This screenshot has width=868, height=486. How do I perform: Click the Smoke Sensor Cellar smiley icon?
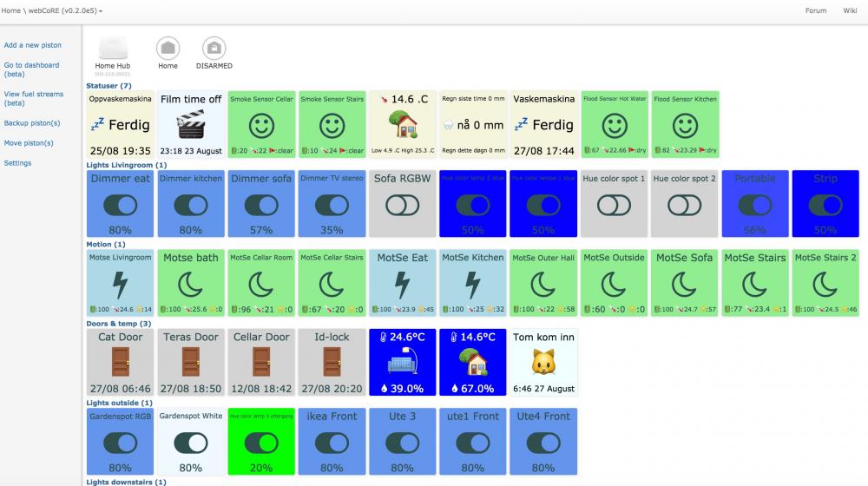point(261,126)
